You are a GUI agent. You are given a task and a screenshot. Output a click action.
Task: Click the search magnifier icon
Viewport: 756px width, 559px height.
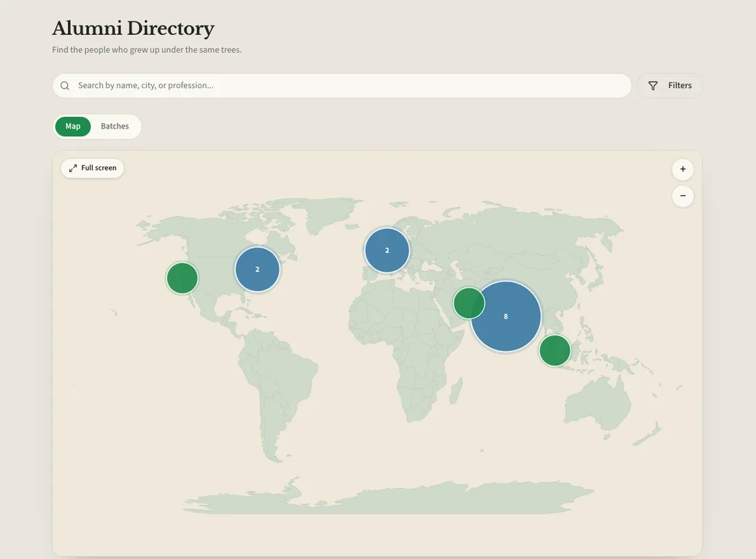(x=65, y=86)
